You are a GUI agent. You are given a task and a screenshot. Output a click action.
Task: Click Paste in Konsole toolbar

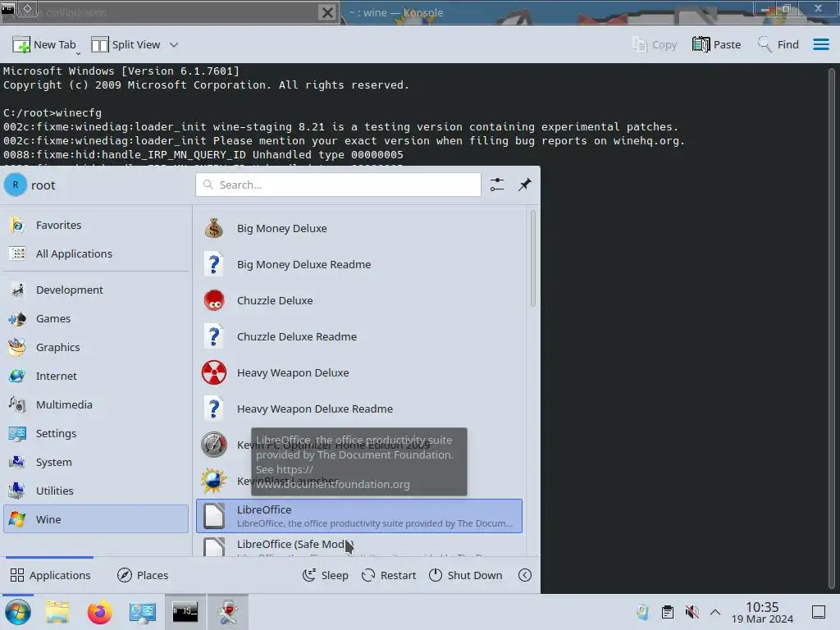click(716, 44)
